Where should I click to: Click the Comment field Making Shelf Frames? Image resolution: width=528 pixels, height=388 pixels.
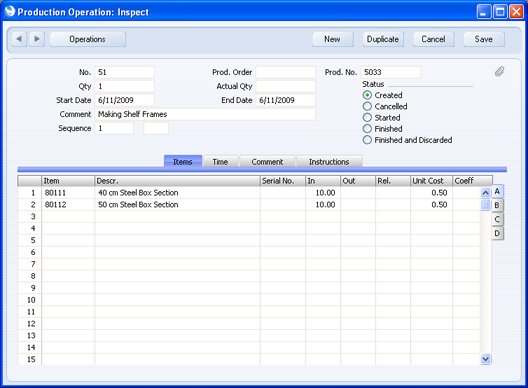pyautogui.click(x=205, y=114)
